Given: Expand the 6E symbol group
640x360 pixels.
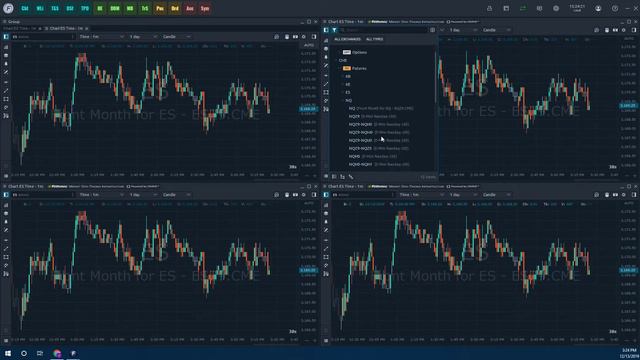Looking at the screenshot, I should tap(343, 84).
